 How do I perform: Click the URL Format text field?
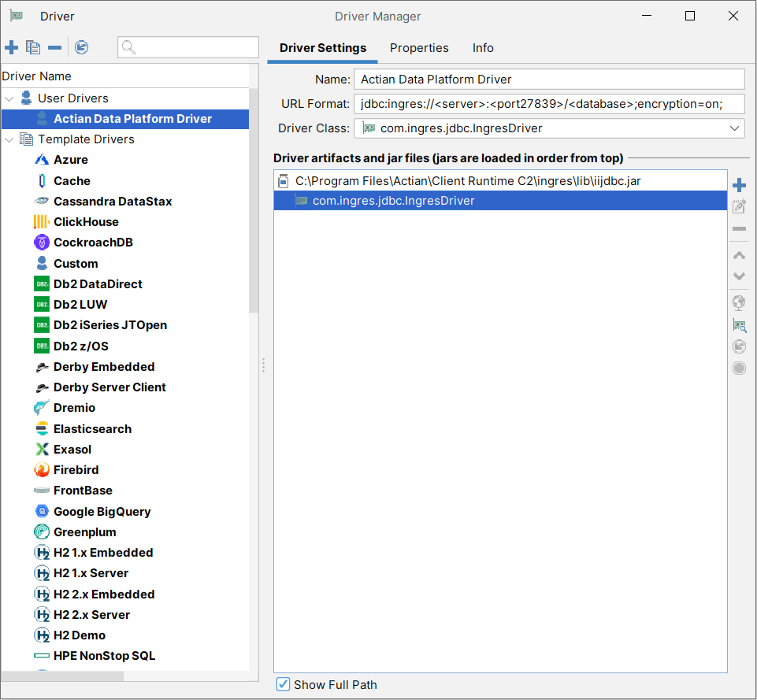point(549,104)
